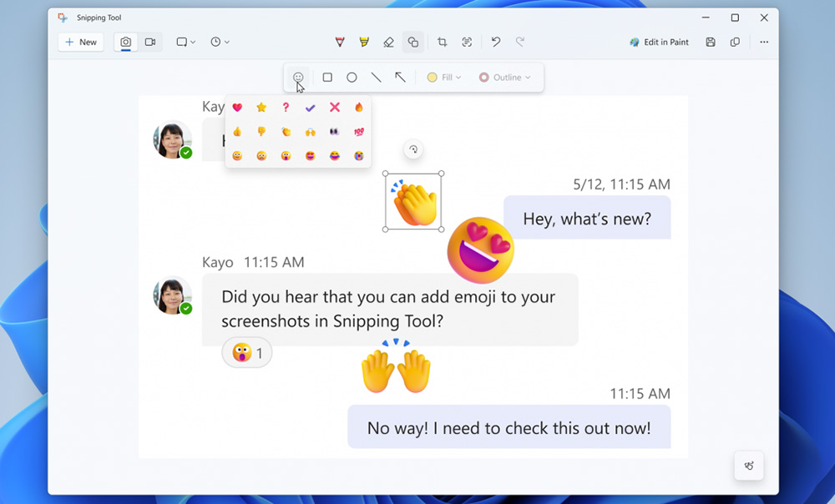Insert the eyes emoji
This screenshot has width=835, height=504.
[x=335, y=132]
